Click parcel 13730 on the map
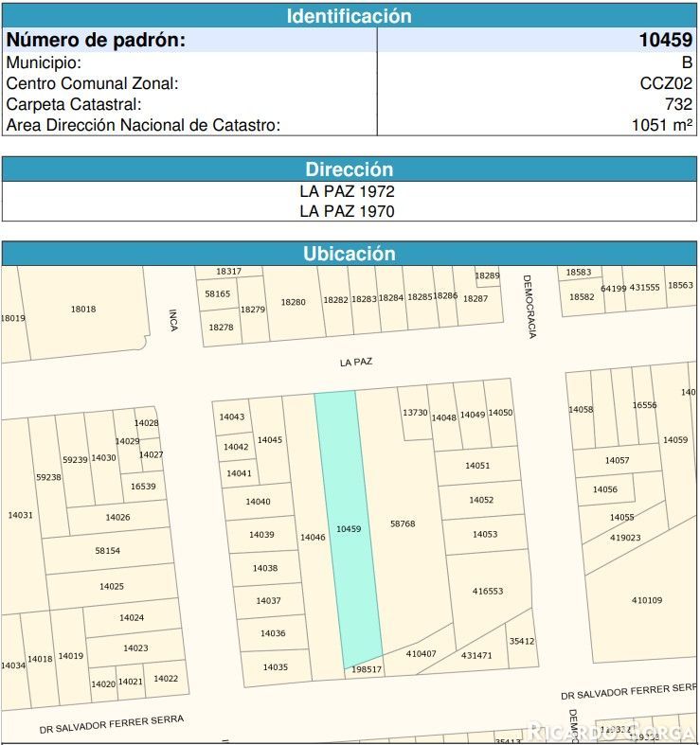Image resolution: width=700 pixels, height=745 pixels. click(415, 413)
